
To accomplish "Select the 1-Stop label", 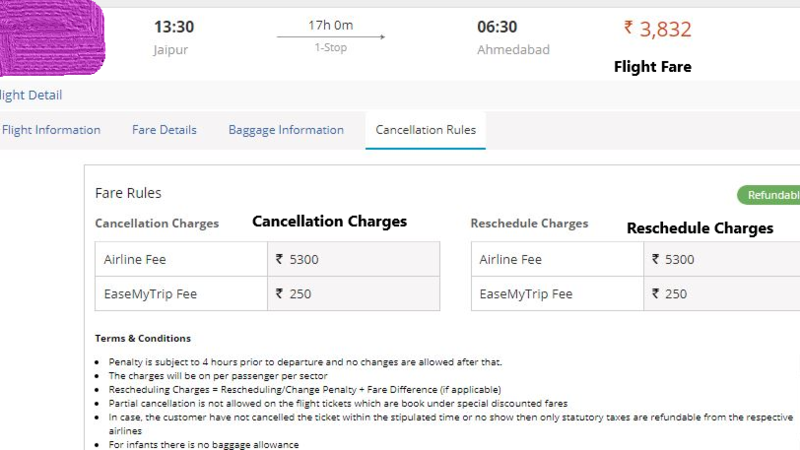I will [330, 48].
